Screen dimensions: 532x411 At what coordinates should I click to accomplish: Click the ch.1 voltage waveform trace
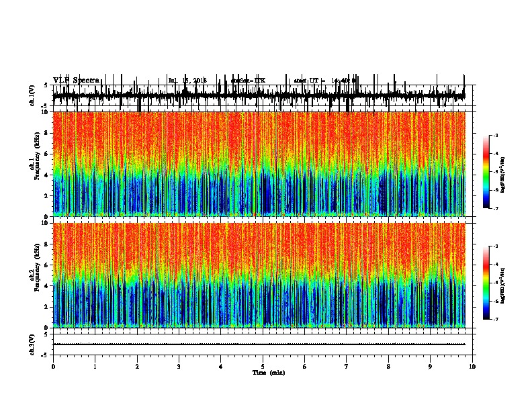tap(259, 95)
